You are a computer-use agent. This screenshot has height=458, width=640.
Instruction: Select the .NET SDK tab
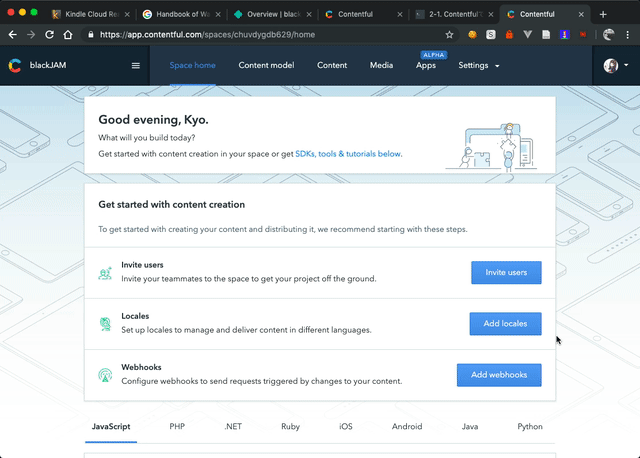point(233,427)
